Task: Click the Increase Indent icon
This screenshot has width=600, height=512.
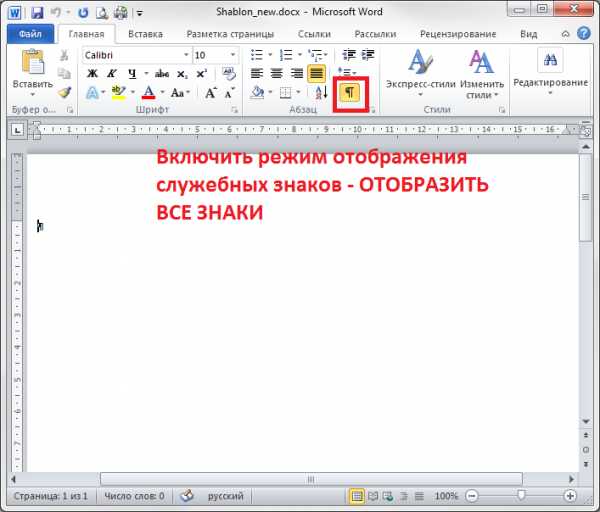Action: tap(368, 55)
